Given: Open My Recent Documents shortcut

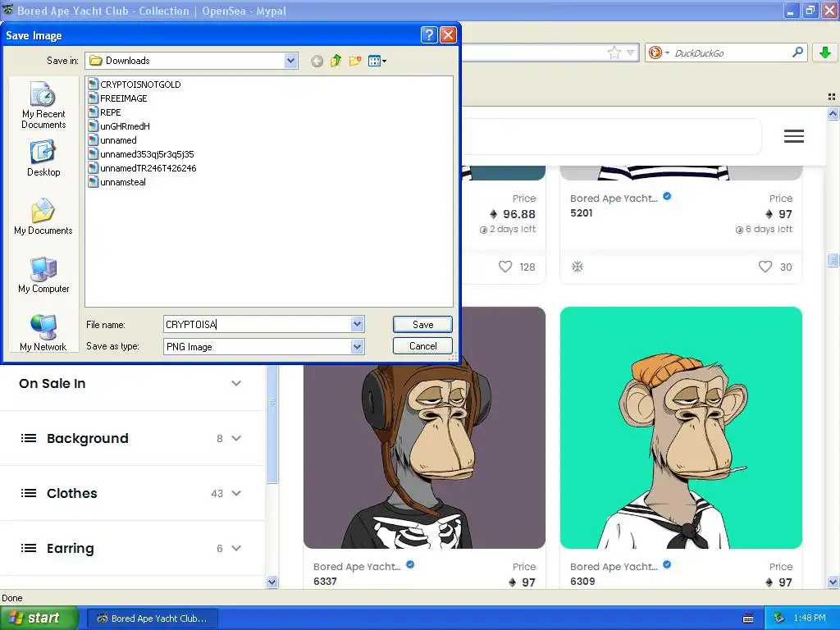Looking at the screenshot, I should coord(43,106).
